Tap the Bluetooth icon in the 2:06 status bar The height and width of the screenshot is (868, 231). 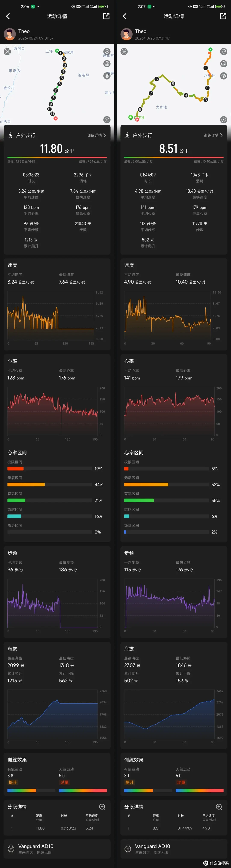click(73, 6)
